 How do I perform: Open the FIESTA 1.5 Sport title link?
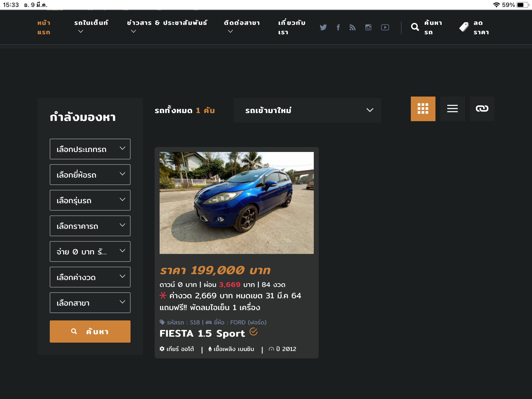(202, 333)
